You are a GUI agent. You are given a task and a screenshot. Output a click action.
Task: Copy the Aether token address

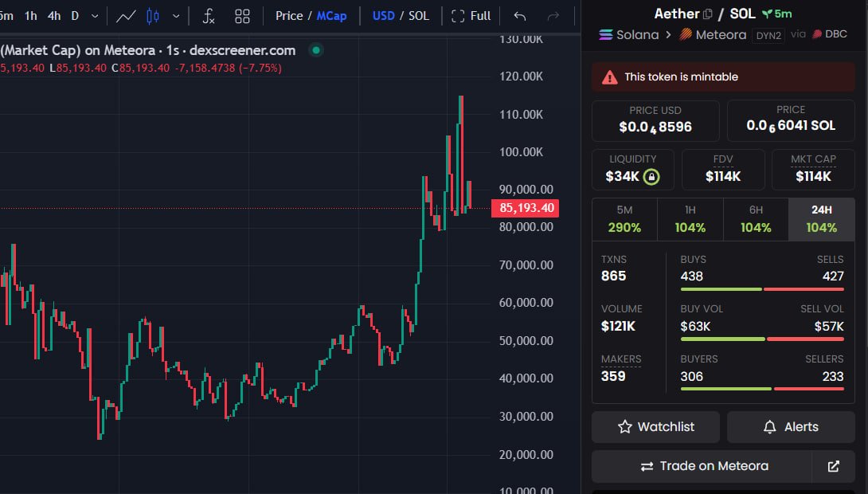pyautogui.click(x=707, y=14)
